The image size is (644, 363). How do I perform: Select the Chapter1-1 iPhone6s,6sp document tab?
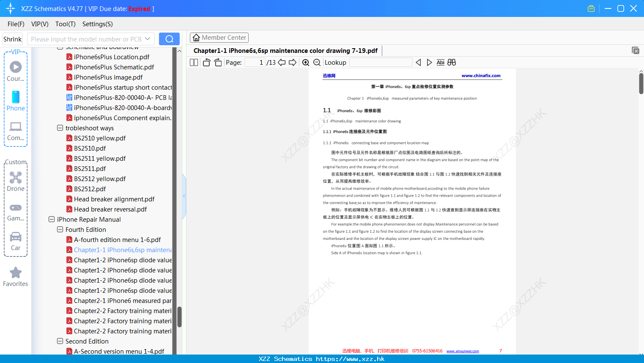click(x=285, y=51)
